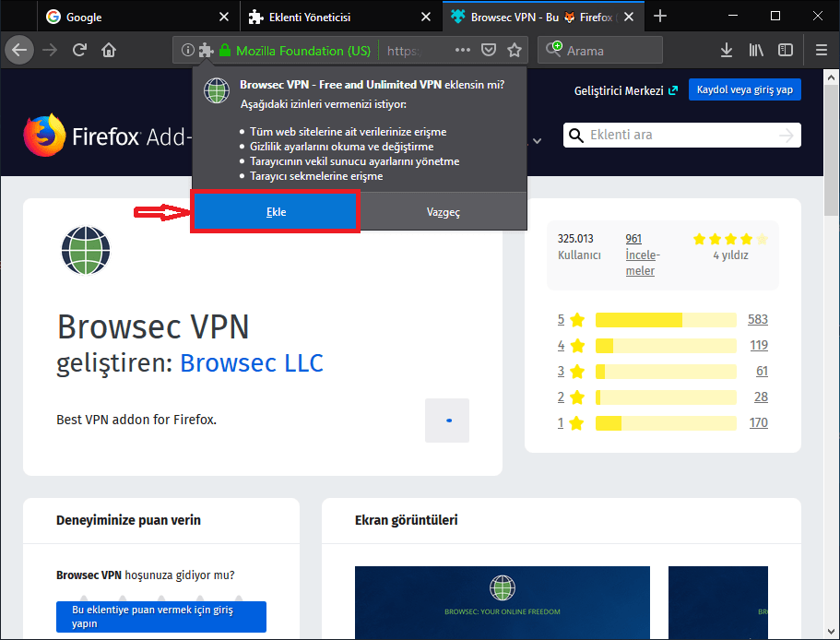Screen dimensions: 840x640
Task: Open the Library bookshelf icon
Action: point(756,51)
